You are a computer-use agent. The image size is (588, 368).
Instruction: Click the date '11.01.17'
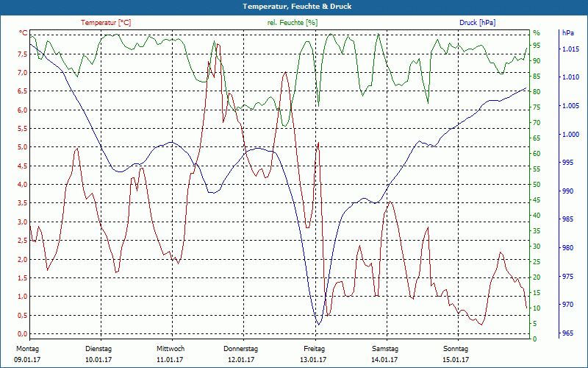170,360
